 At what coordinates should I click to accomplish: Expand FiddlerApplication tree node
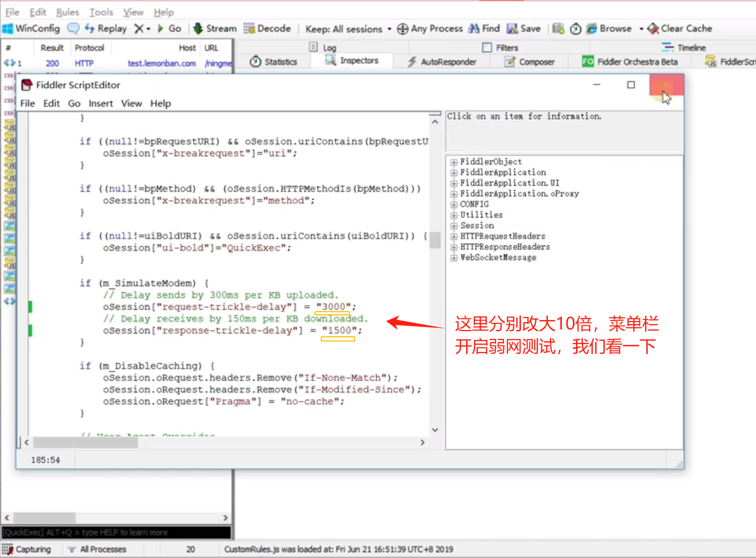tap(454, 173)
